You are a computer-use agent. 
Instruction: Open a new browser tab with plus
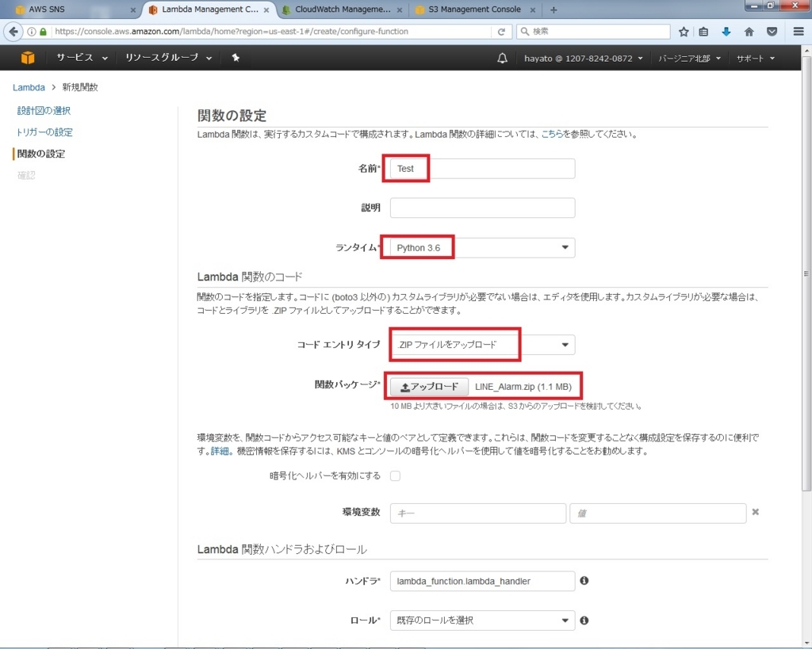pos(553,10)
